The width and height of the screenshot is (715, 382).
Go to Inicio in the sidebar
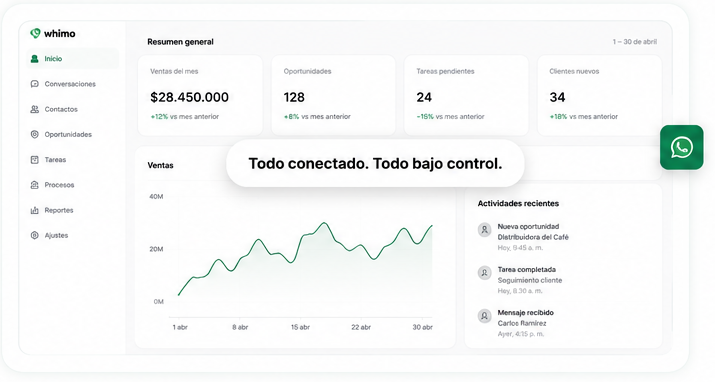pos(73,59)
